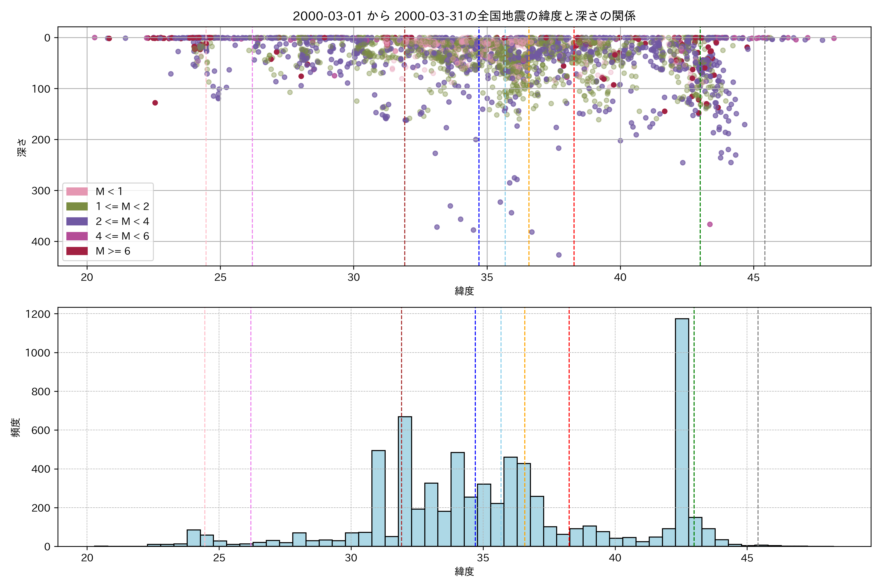Click the chart title at the top
Viewport: 882px width, 588px height.
coord(464,16)
